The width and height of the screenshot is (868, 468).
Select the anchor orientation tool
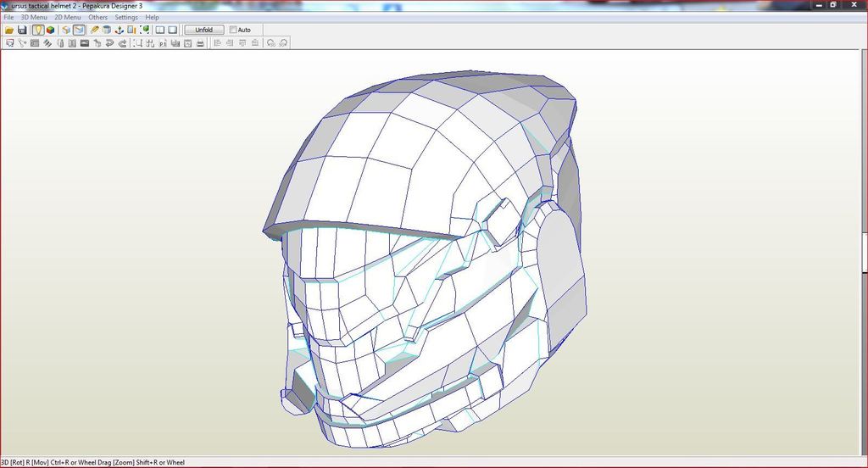(x=119, y=30)
